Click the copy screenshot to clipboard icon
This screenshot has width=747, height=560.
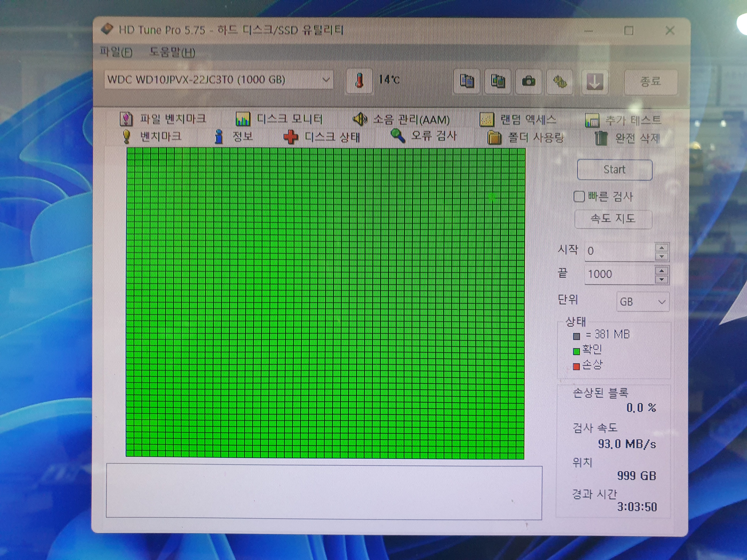[498, 81]
